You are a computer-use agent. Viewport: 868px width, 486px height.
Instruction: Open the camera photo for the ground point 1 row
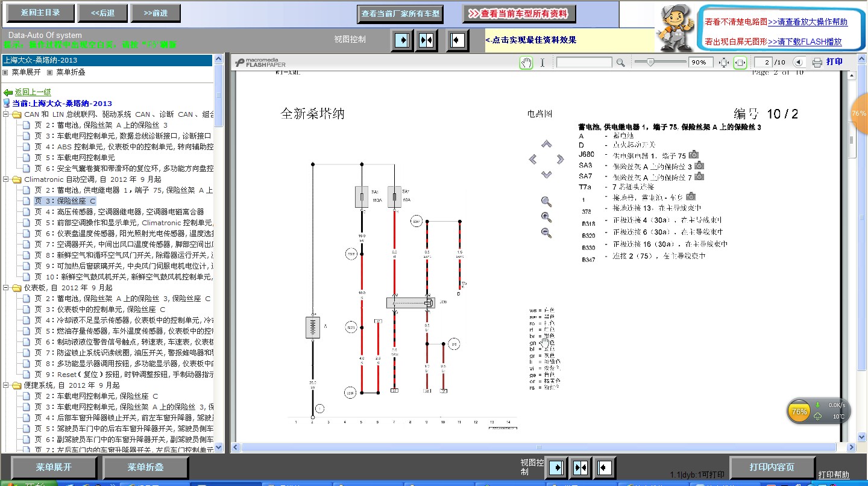(691, 196)
